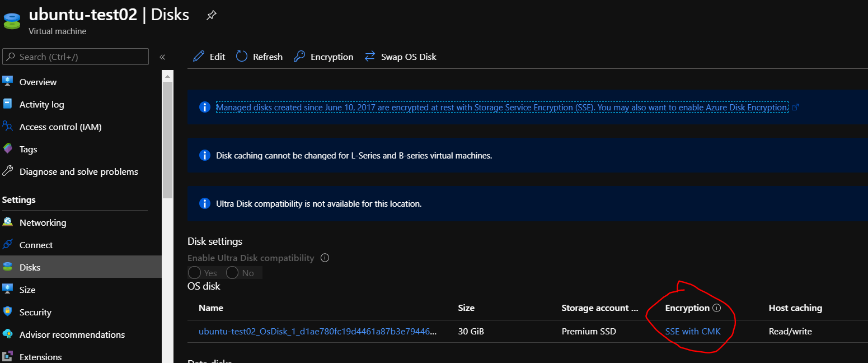Open Connect menu item

81,245
